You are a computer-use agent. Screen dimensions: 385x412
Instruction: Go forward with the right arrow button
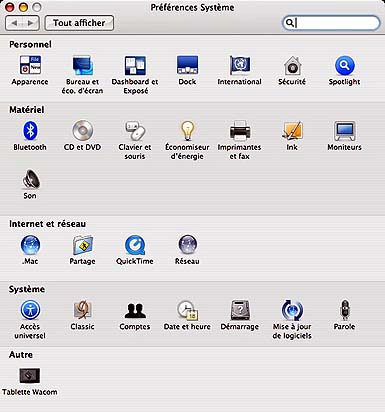(31, 23)
